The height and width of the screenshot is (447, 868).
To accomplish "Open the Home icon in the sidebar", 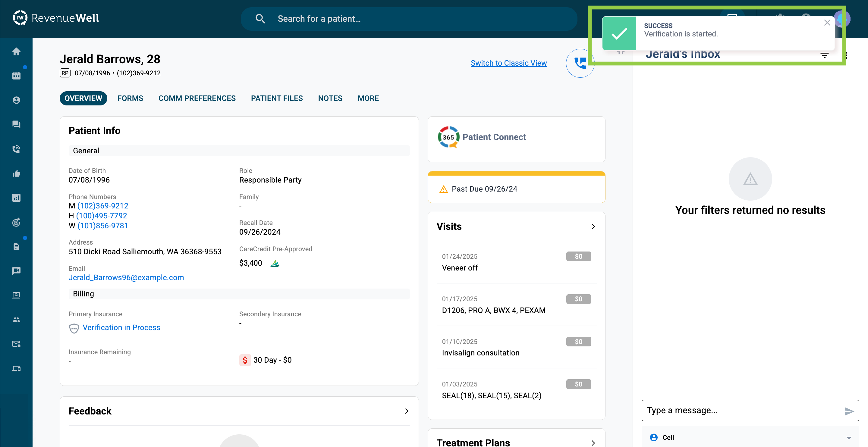I will pos(16,52).
